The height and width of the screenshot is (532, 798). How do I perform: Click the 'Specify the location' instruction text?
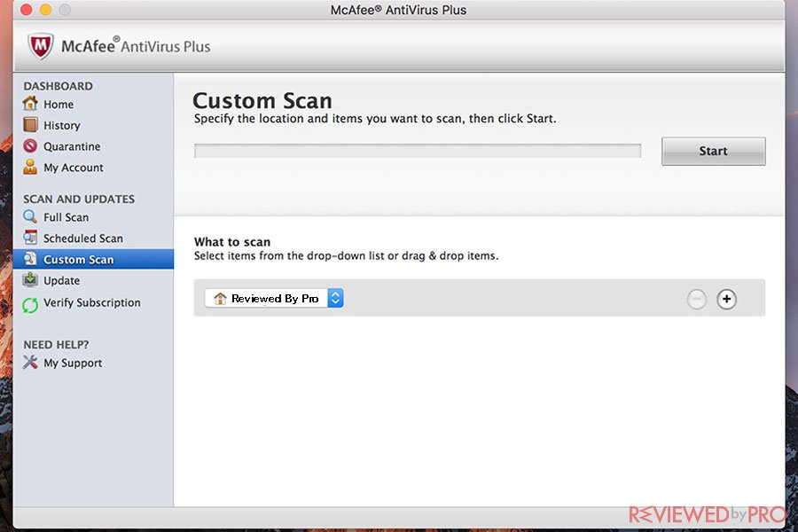pos(375,119)
